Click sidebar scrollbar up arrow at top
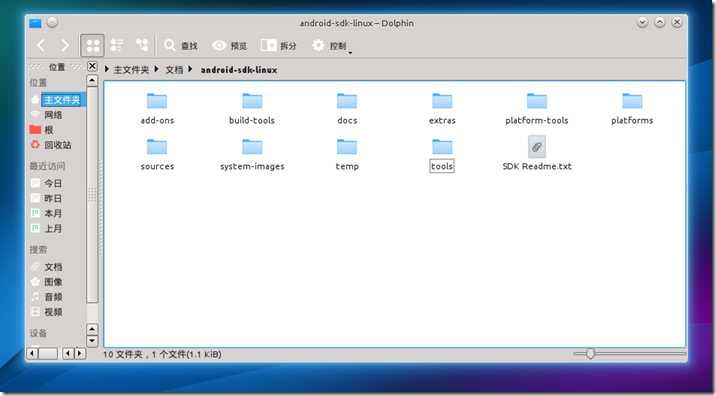716x396 pixels. pos(92,81)
